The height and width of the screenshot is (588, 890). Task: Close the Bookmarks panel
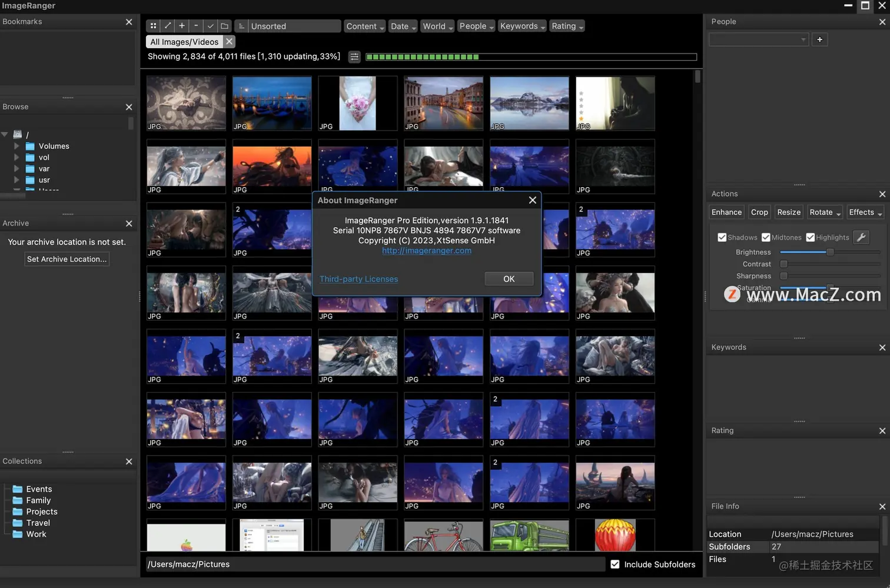pyautogui.click(x=129, y=22)
